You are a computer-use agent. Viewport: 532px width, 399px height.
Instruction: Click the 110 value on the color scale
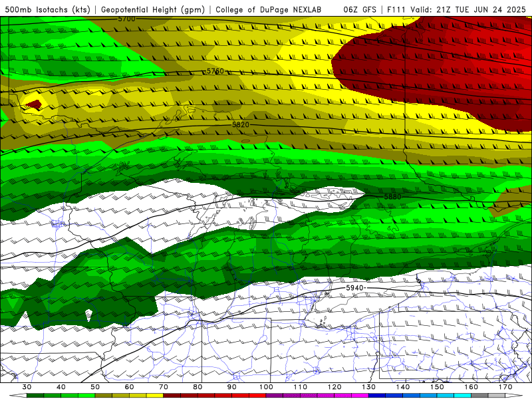pyautogui.click(x=301, y=387)
